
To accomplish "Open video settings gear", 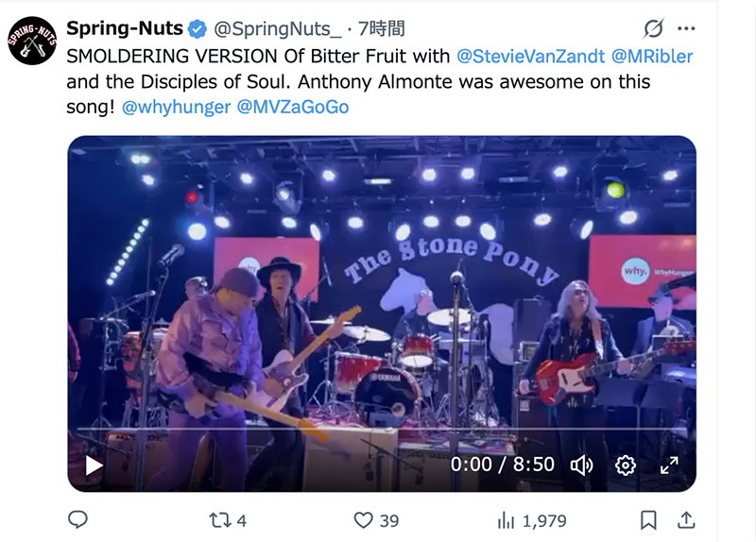I will click(625, 465).
